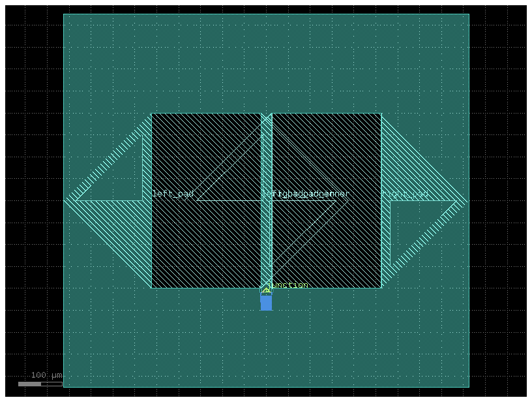Click the faint right_pad text label

tap(408, 194)
